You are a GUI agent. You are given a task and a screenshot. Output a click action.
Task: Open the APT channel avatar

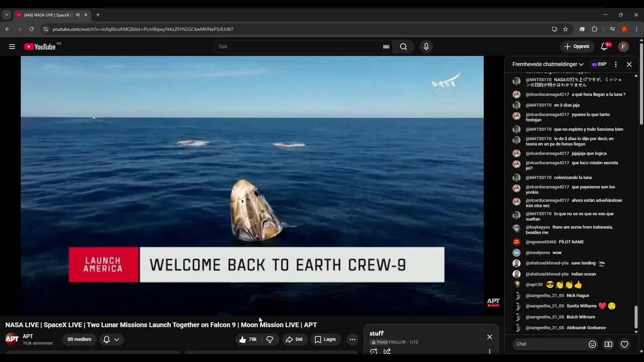coord(12,339)
